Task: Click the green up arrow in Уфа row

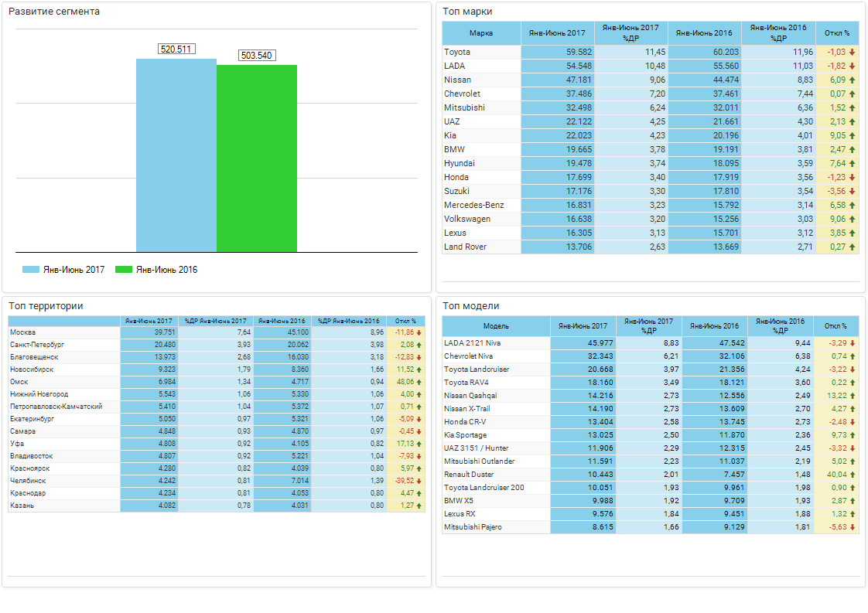Action: [x=419, y=444]
